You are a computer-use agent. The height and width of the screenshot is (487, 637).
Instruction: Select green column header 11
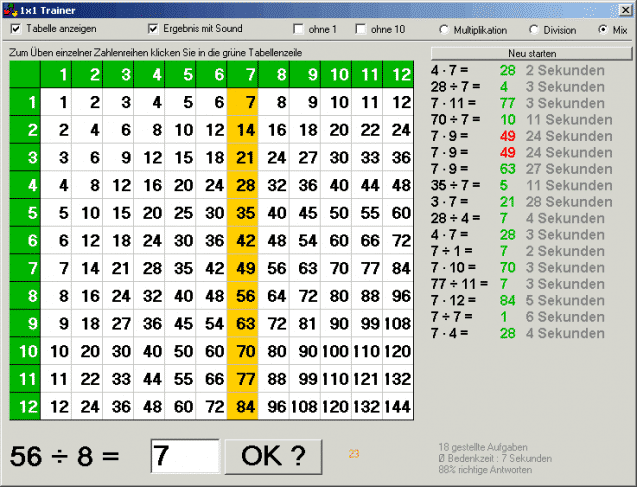pyautogui.click(x=367, y=74)
